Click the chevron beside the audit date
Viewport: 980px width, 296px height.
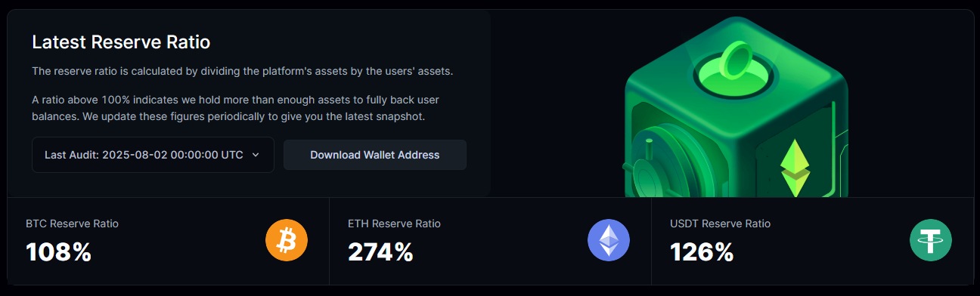coord(256,155)
